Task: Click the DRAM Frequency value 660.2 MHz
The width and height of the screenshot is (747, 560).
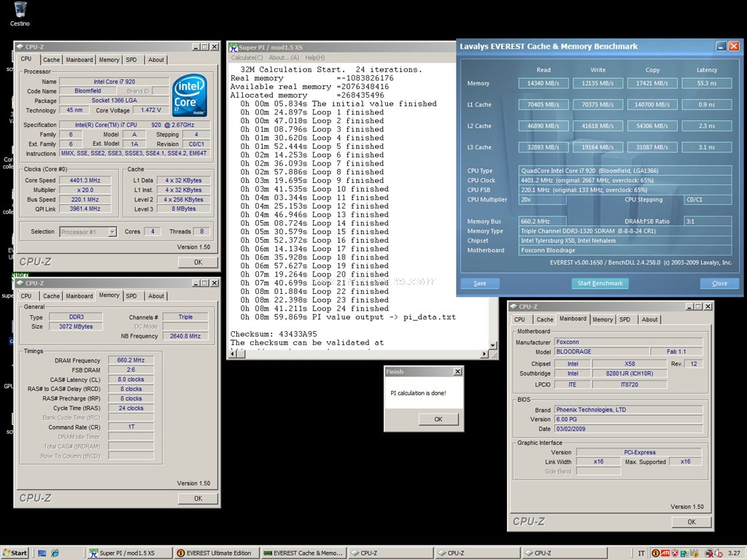Action: coord(131,360)
